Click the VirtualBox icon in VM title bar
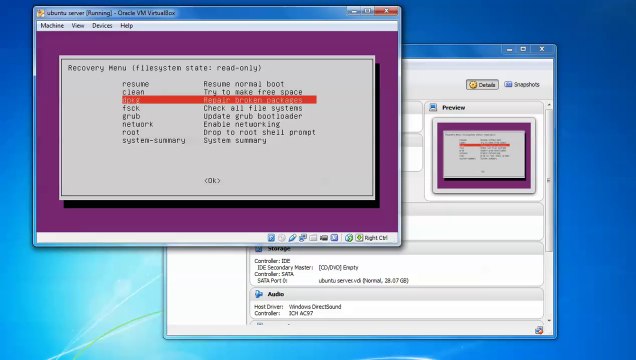The width and height of the screenshot is (636, 360). [41, 13]
